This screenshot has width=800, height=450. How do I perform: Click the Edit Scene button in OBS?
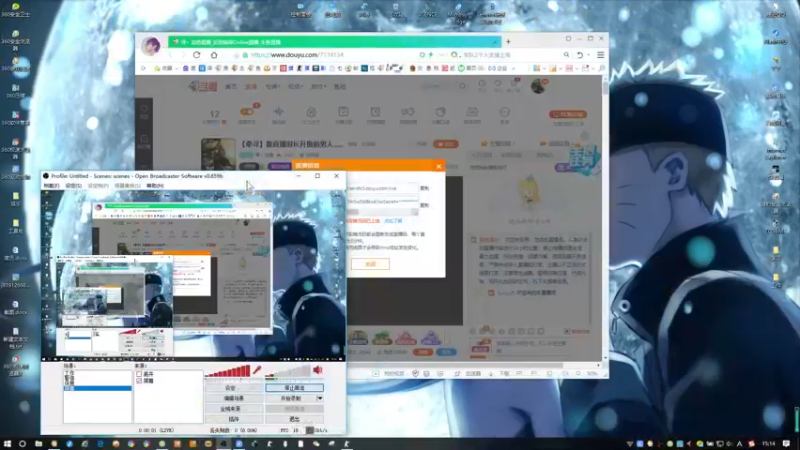pyautogui.click(x=234, y=398)
